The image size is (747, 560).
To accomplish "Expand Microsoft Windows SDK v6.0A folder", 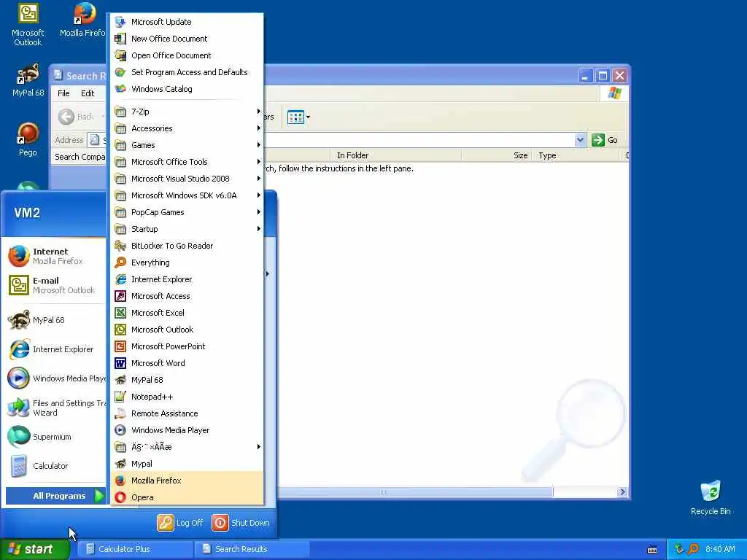I will click(187, 195).
